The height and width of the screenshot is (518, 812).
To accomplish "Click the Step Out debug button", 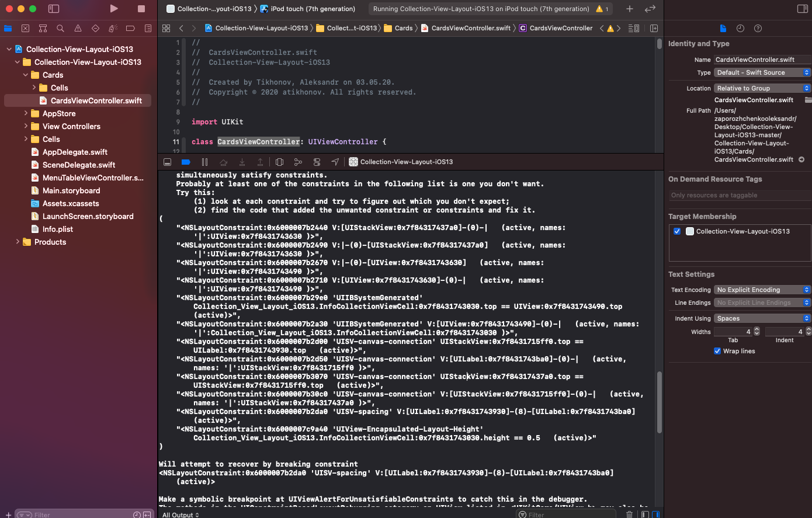I will pyautogui.click(x=261, y=162).
